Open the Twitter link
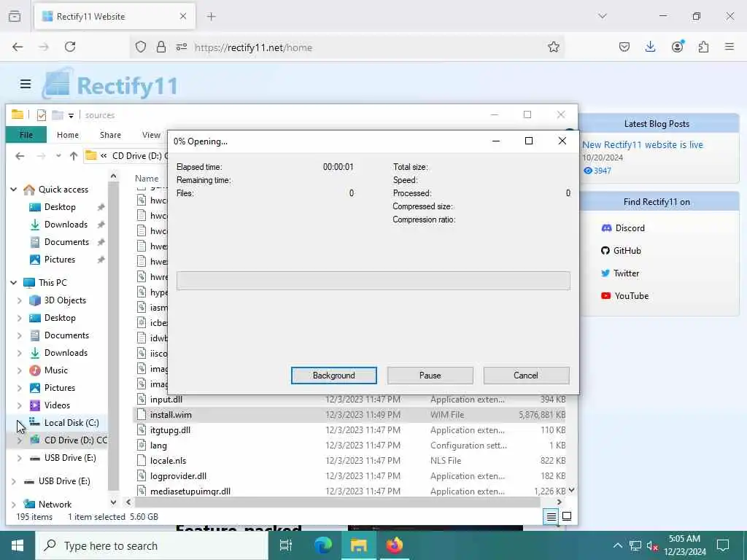Image resolution: width=747 pixels, height=560 pixels. (620, 273)
